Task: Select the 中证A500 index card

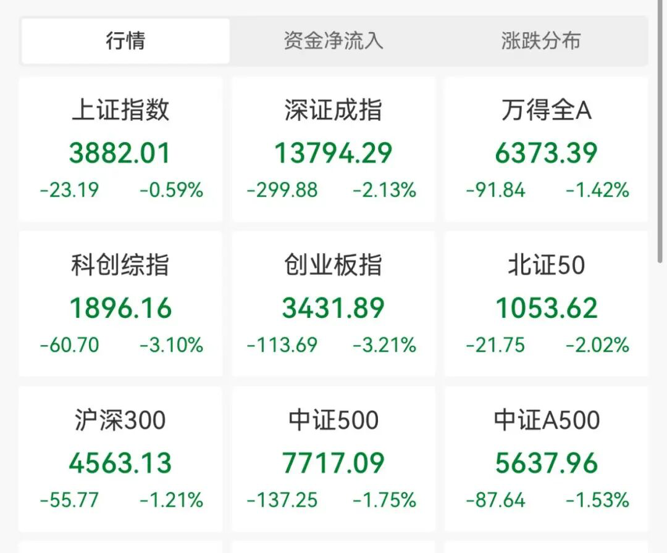Action: (x=547, y=459)
